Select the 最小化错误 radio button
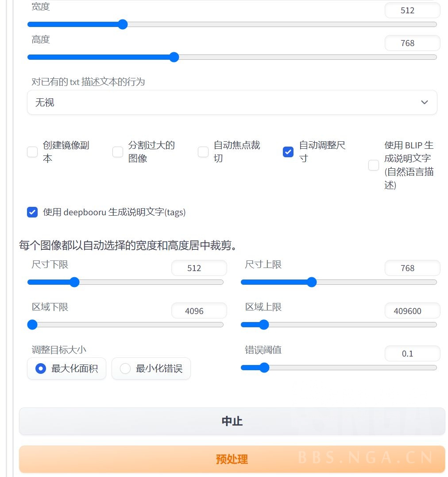Viewport: 448px width, 477px height. 125,368
